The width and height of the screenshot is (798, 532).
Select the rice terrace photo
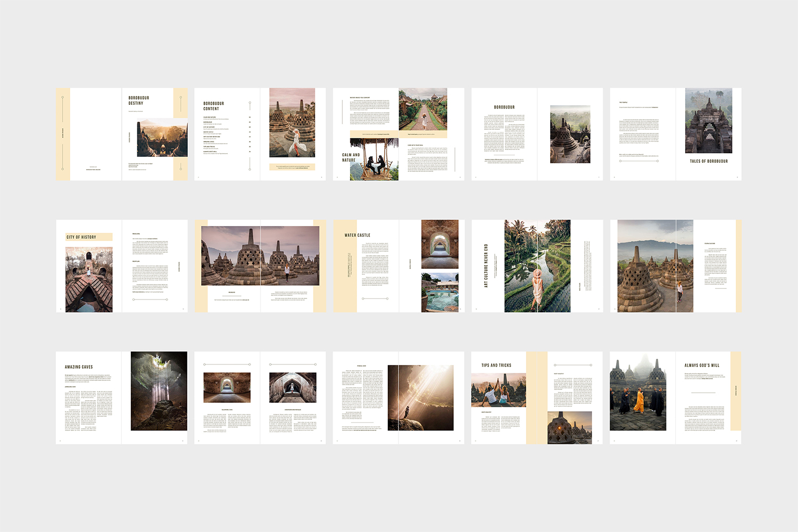(537, 266)
